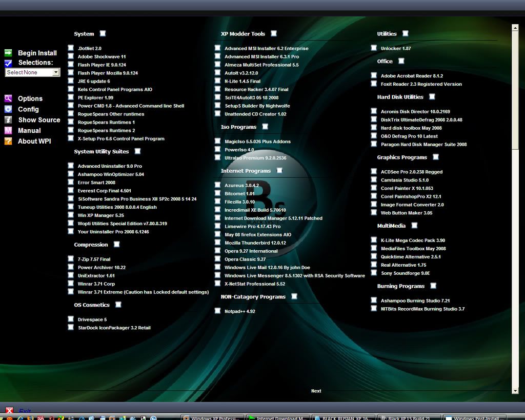
Task: Click the scrollbar up arrow
Action: 515,28
